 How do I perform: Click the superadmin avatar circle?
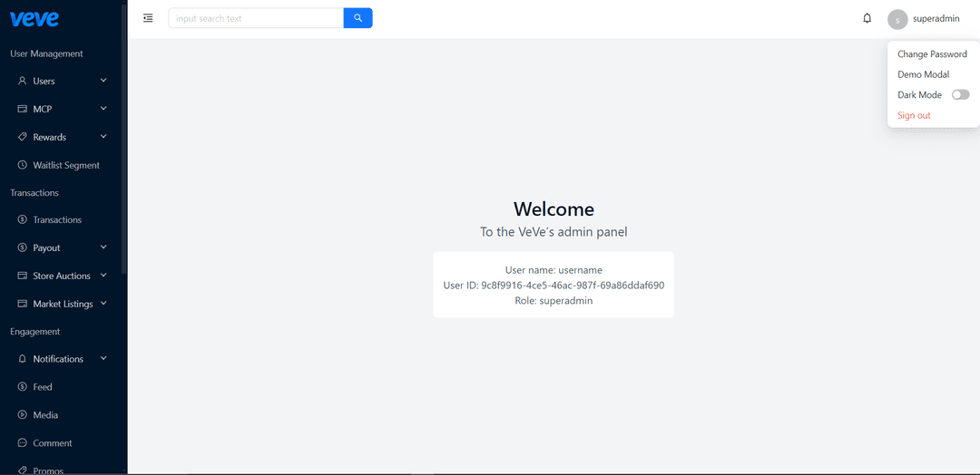pos(897,19)
